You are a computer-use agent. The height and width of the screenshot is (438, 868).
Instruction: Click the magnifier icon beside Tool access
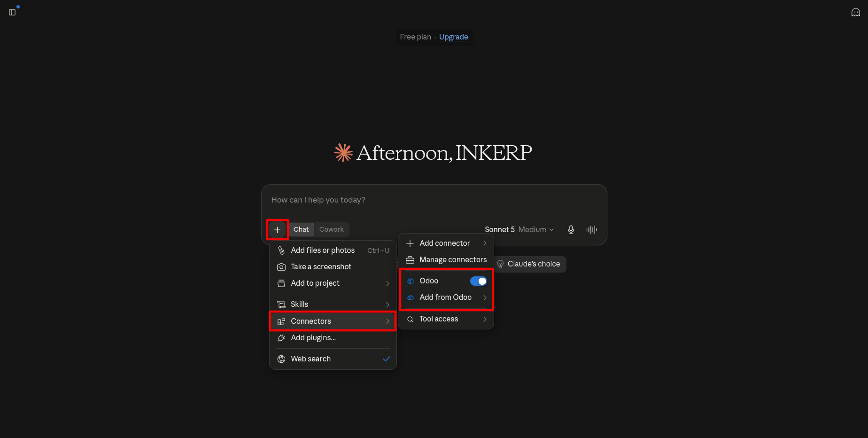pyautogui.click(x=410, y=319)
